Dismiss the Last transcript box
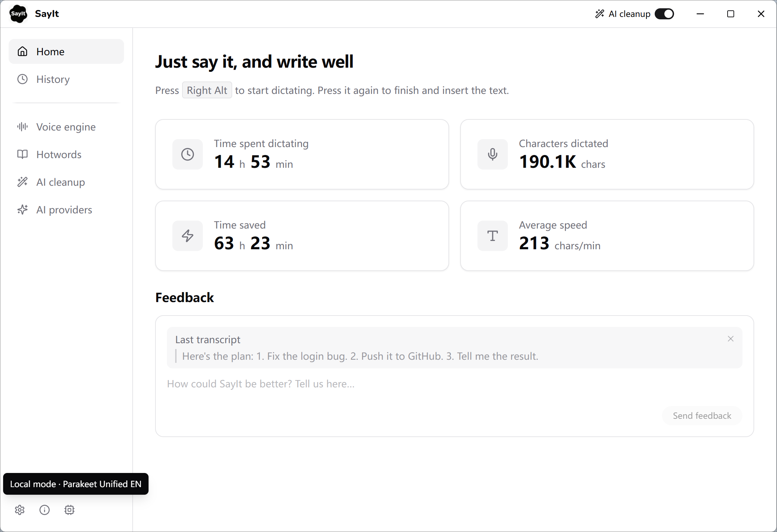Screen dimensions: 777x532 (x=731, y=339)
